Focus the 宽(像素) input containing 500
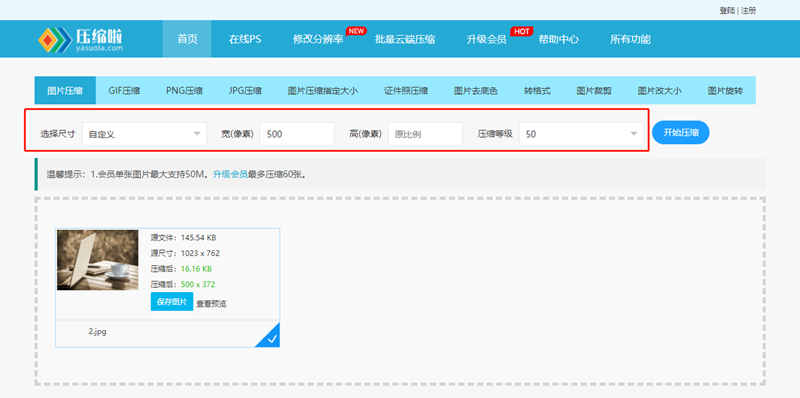The height and width of the screenshot is (398, 800). pyautogui.click(x=297, y=134)
